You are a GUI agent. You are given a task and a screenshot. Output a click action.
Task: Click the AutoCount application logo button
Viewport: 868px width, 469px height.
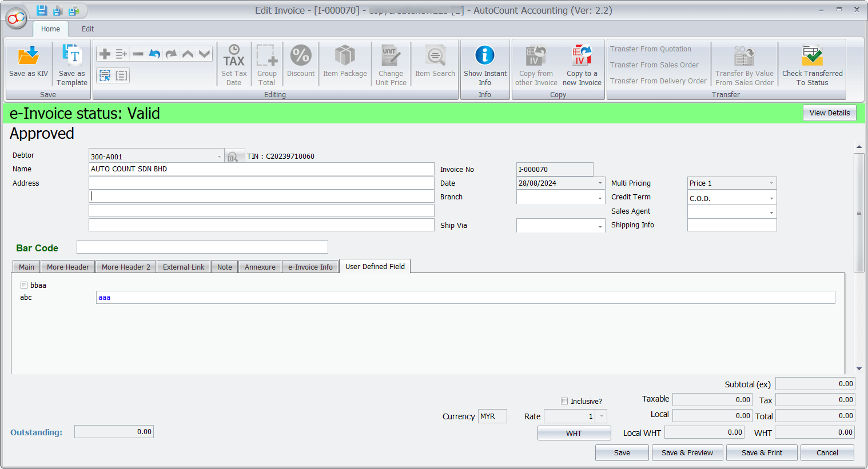click(x=17, y=18)
